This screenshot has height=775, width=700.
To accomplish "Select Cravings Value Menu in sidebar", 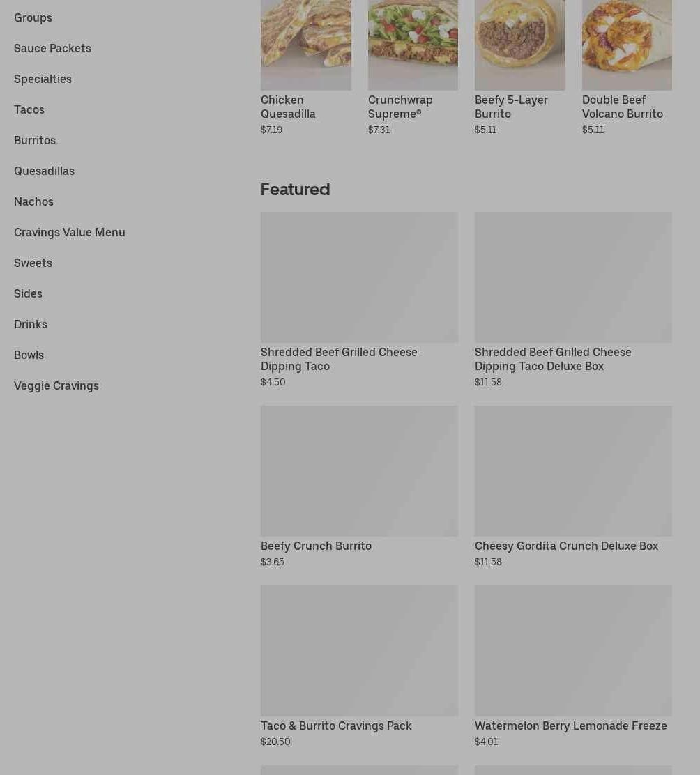I will 69,232.
